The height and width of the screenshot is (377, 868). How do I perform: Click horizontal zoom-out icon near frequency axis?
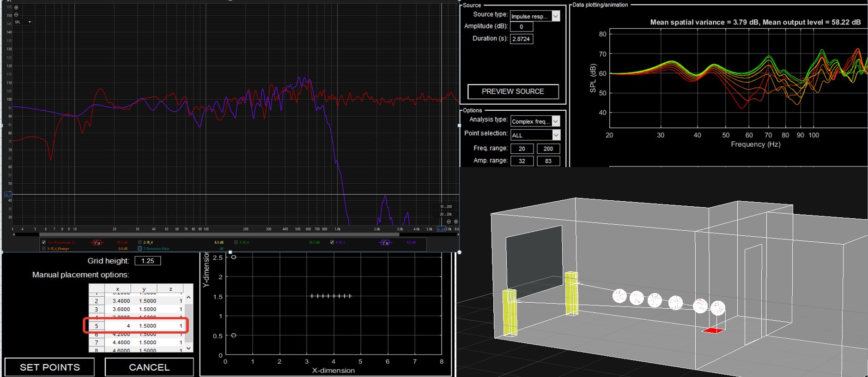(x=449, y=222)
